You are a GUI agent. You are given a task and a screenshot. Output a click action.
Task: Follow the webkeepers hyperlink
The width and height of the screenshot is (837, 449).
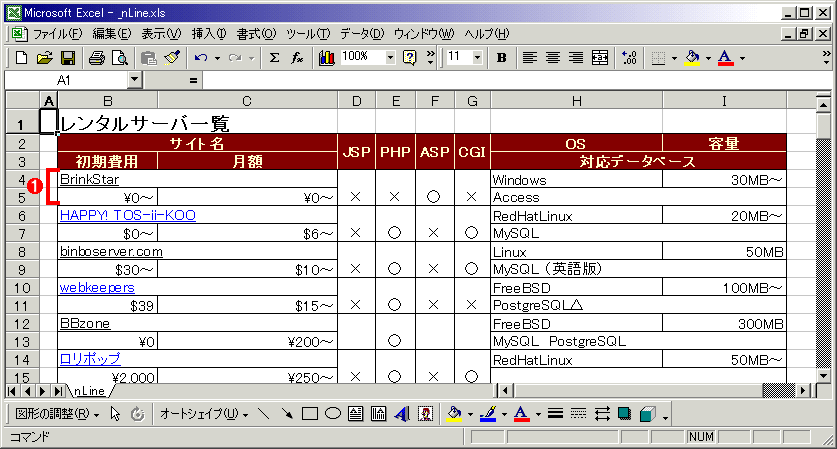(x=97, y=287)
